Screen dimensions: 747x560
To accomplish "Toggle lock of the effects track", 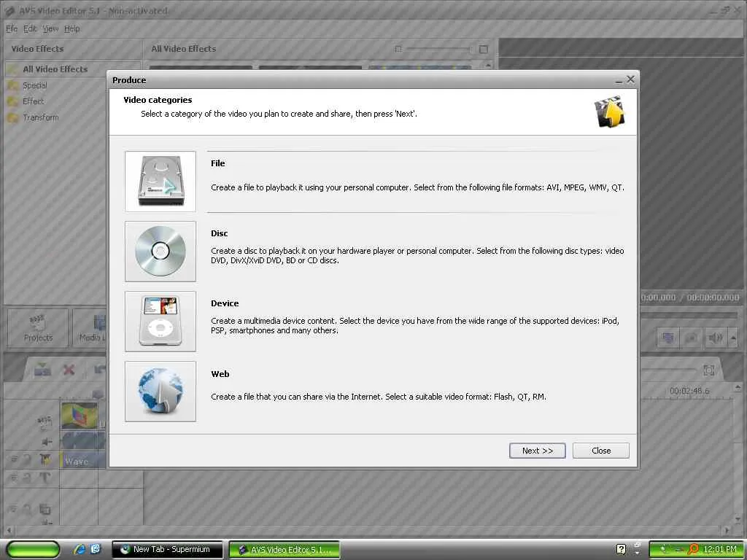I will (x=27, y=459).
